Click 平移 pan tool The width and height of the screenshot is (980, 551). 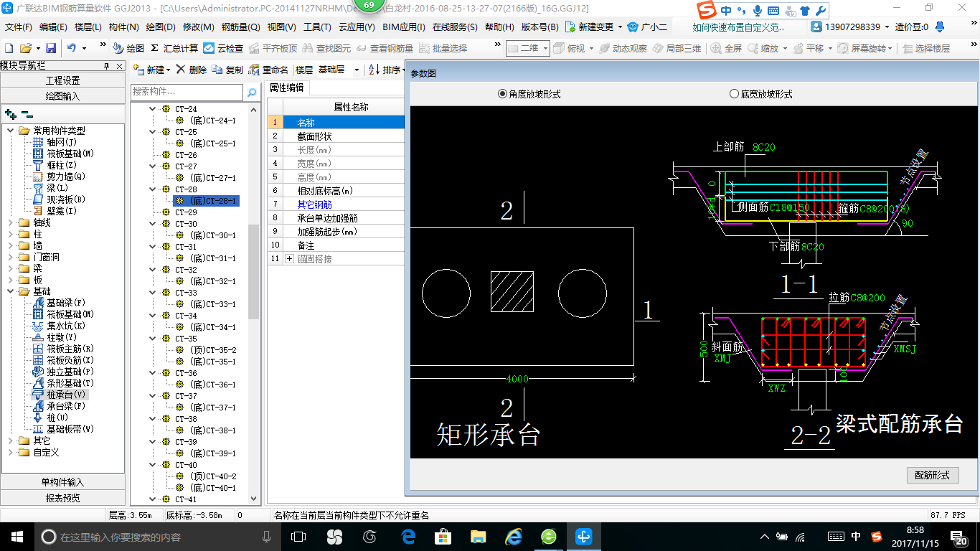tap(808, 48)
